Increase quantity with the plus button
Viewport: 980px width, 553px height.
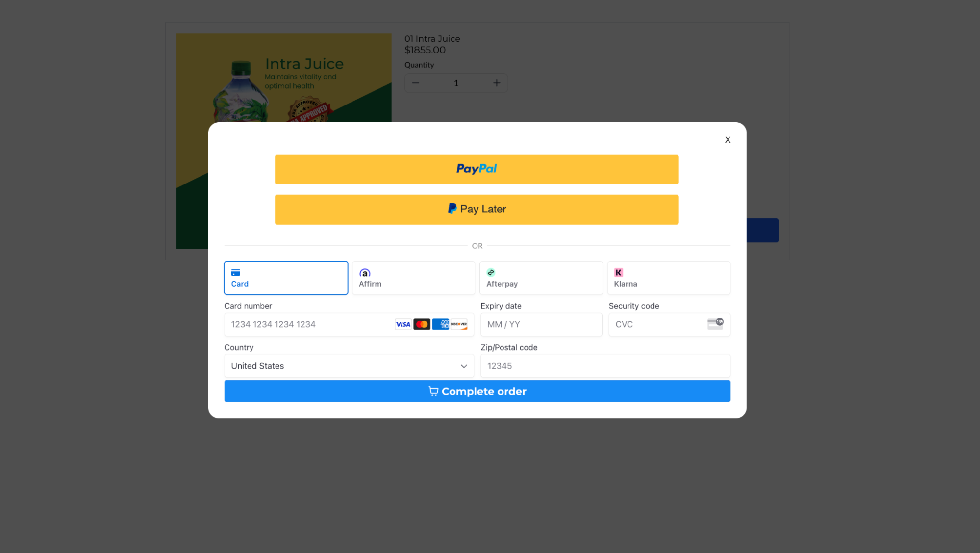tap(497, 83)
